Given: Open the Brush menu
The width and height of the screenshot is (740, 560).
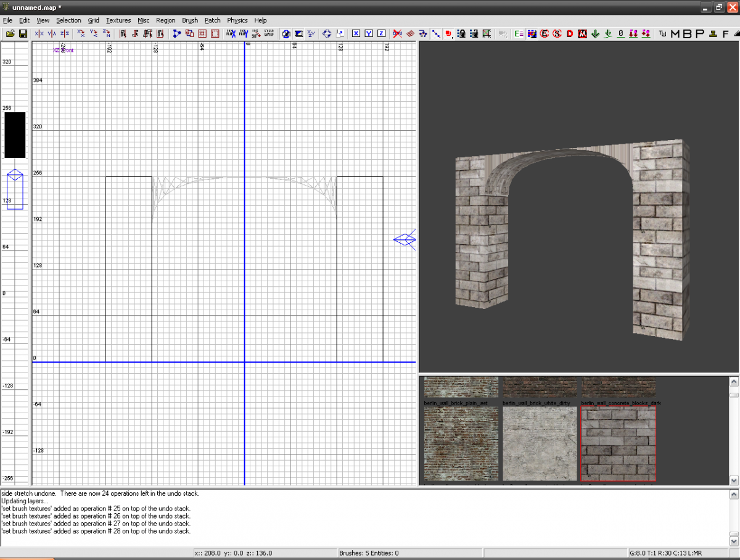Looking at the screenshot, I should point(190,20).
